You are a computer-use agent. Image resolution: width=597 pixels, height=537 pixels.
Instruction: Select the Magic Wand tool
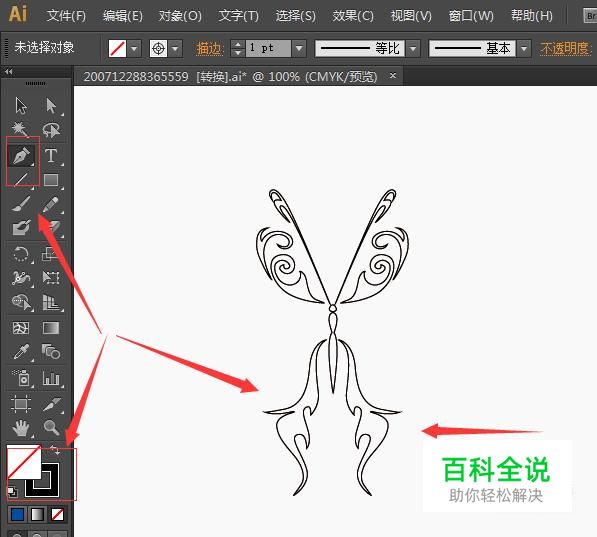point(21,129)
